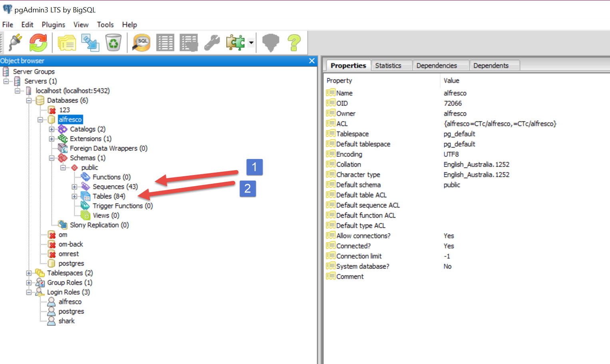Expand the Tables (84) node
The image size is (610, 364).
pyautogui.click(x=74, y=197)
